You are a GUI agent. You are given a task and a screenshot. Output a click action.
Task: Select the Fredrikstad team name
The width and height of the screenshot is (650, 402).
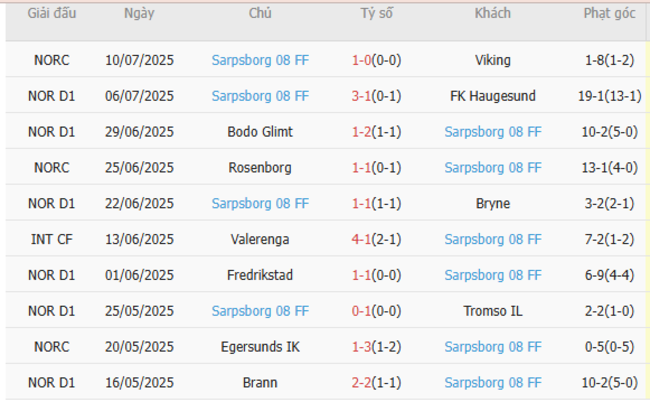[260, 276]
